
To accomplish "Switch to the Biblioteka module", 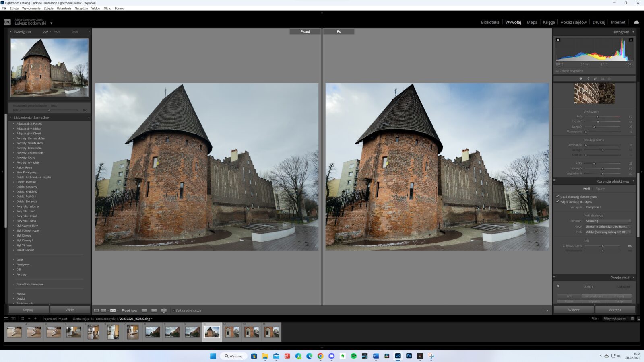I will [490, 22].
